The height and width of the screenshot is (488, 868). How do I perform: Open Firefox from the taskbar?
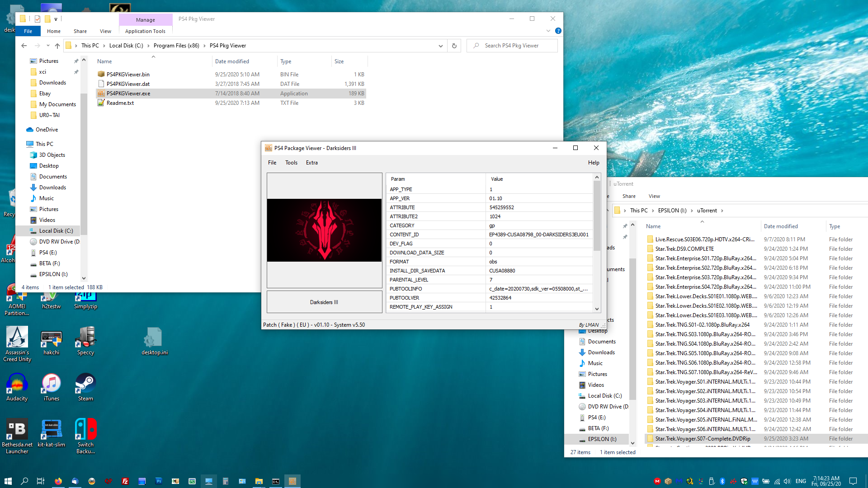pyautogui.click(x=58, y=481)
